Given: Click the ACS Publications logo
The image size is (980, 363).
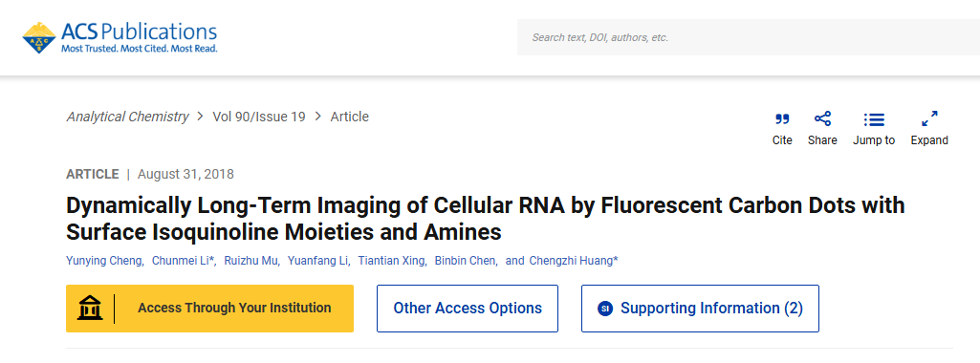Looking at the screenshot, I should click(x=120, y=37).
